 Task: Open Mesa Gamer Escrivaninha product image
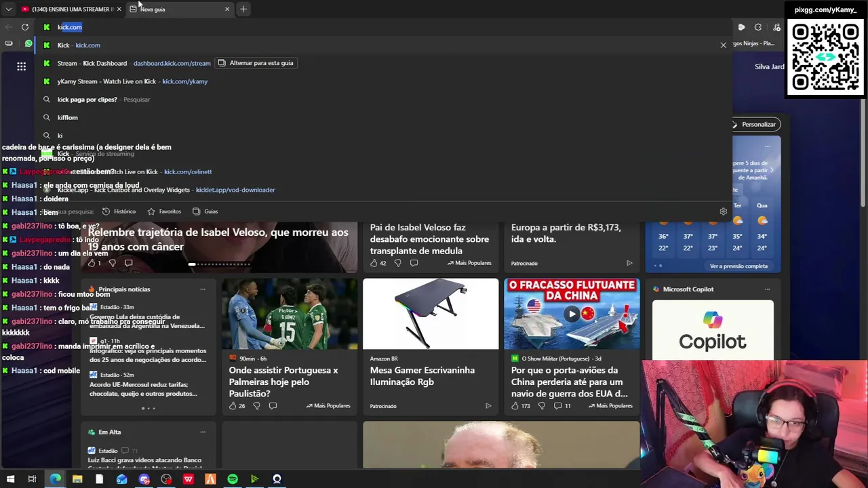coord(431,314)
